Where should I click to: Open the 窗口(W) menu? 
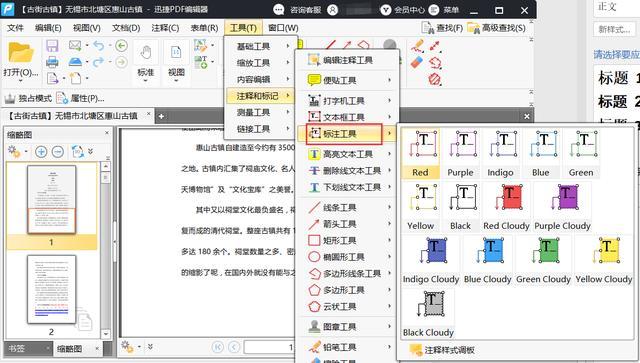[283, 28]
